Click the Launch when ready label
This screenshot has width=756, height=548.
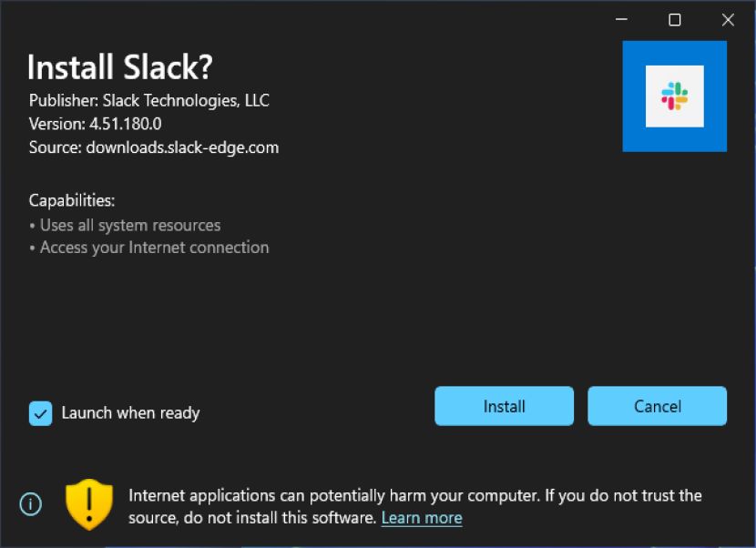[x=130, y=413]
